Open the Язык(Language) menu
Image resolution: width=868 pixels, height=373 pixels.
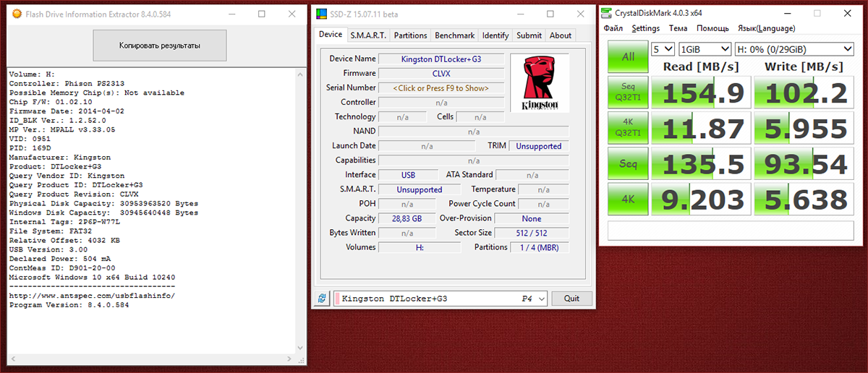pos(766,28)
